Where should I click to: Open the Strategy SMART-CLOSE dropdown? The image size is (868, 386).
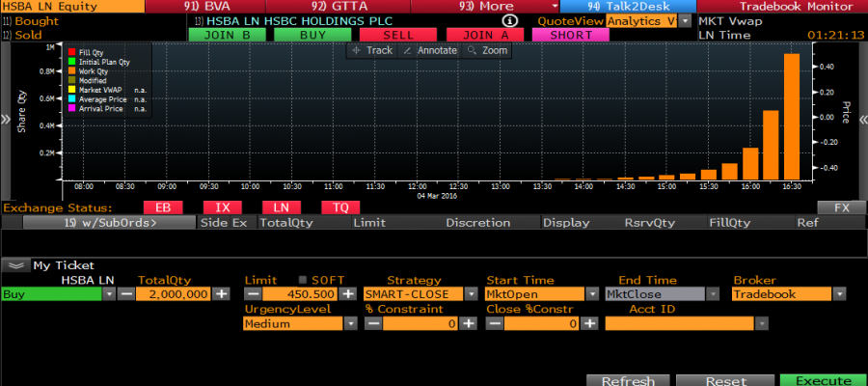(472, 294)
